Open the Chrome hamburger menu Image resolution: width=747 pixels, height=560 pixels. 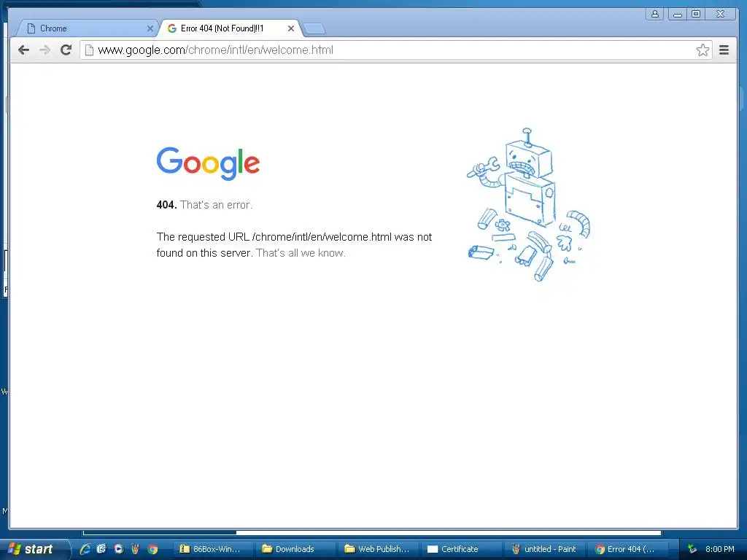click(724, 50)
